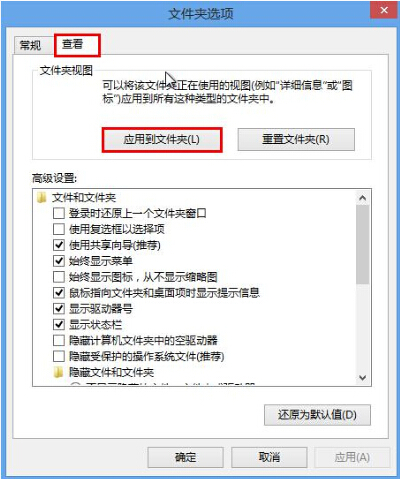Click the 隐藏文件和文件夹 folder icon
The width and height of the screenshot is (400, 479).
click(x=58, y=372)
